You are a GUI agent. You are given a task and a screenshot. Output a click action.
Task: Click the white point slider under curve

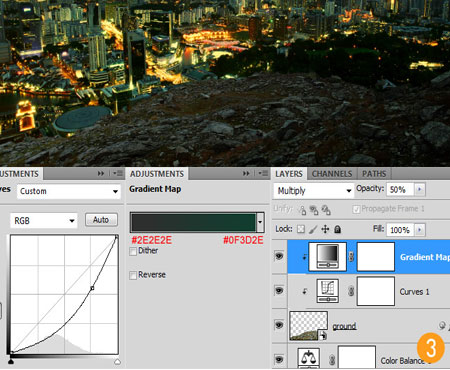pos(117,361)
